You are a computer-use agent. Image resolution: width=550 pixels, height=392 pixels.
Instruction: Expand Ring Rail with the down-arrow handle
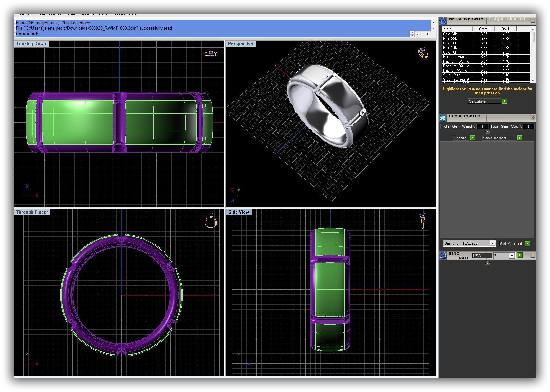487,263
